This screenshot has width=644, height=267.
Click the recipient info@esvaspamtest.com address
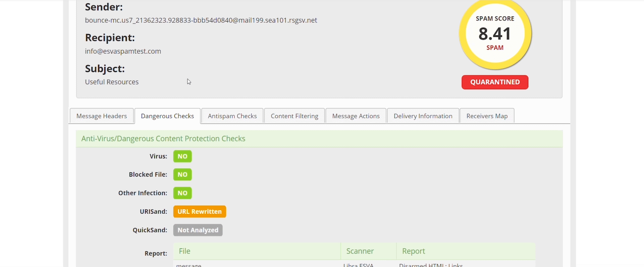pyautogui.click(x=123, y=51)
